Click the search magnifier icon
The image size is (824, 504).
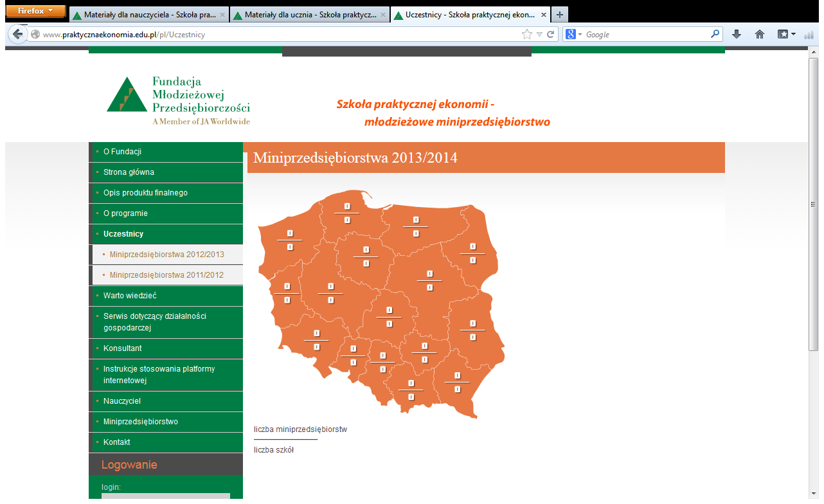[715, 34]
